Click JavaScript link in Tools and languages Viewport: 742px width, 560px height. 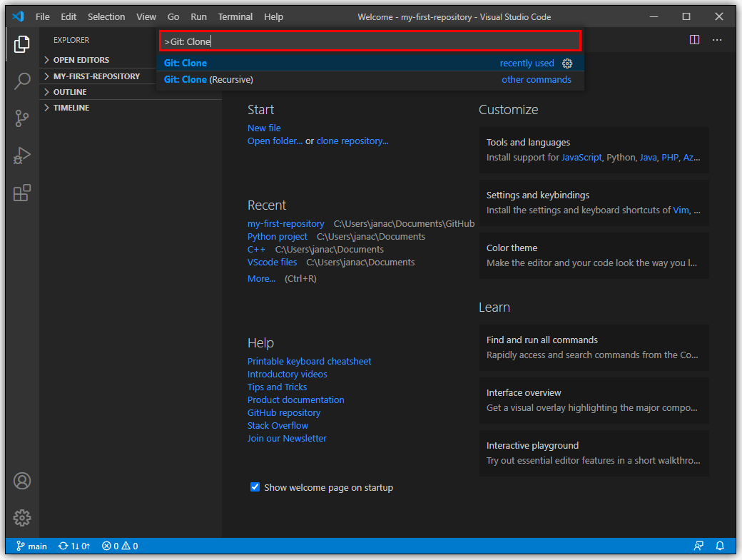[581, 158]
